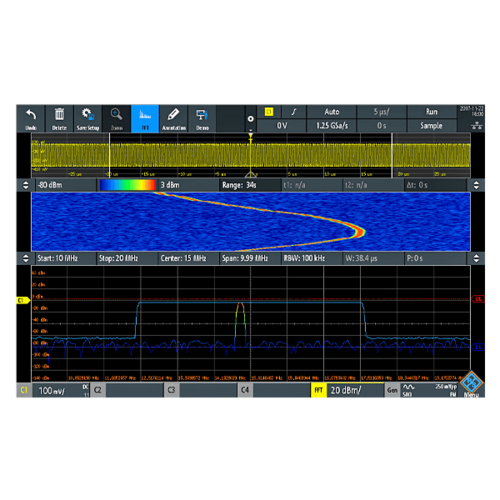Click the 0 V trigger level field
This screenshot has width=500, height=500.
281,126
